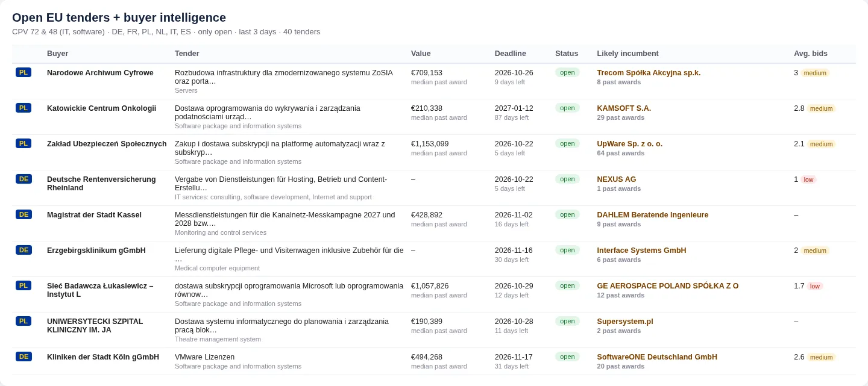Click the deadline 2026-10-26

point(514,73)
